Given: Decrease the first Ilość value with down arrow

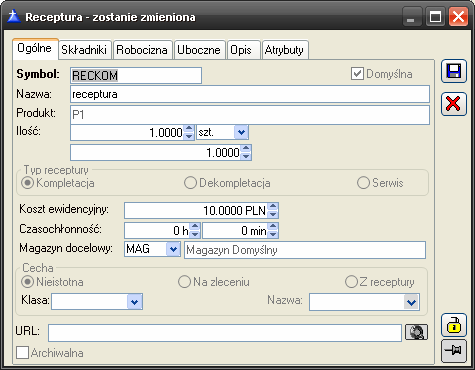Looking at the screenshot, I should [x=189, y=136].
